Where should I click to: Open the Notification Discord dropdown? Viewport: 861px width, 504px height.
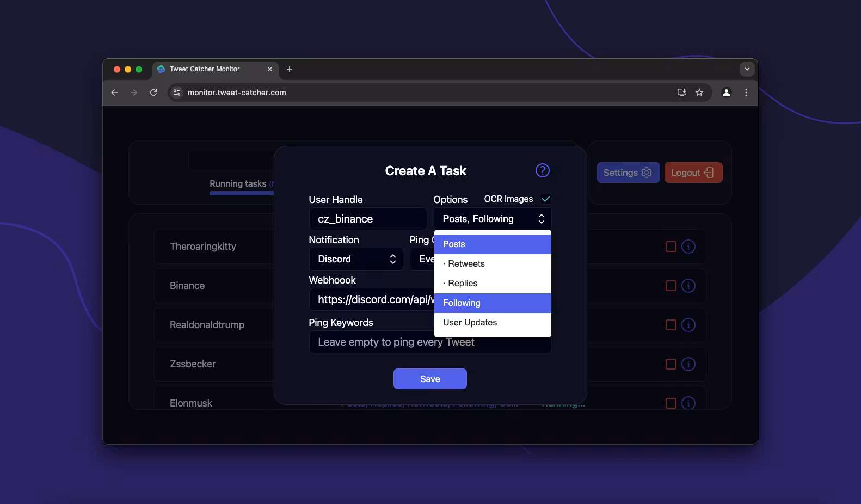click(x=356, y=259)
